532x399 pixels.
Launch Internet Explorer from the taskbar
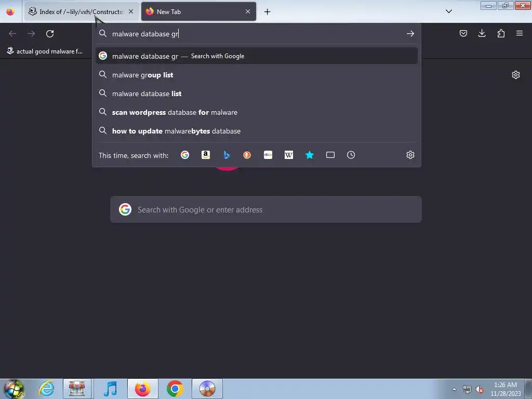tap(46, 389)
